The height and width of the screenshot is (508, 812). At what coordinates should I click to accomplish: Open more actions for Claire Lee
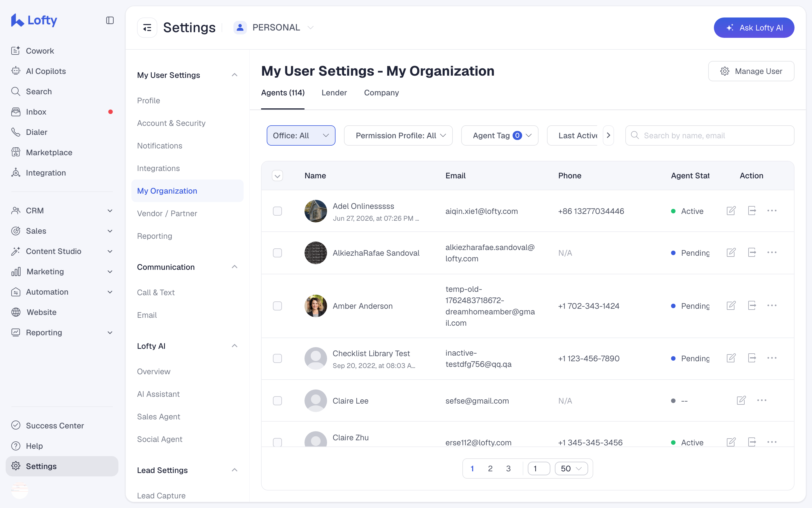click(762, 400)
